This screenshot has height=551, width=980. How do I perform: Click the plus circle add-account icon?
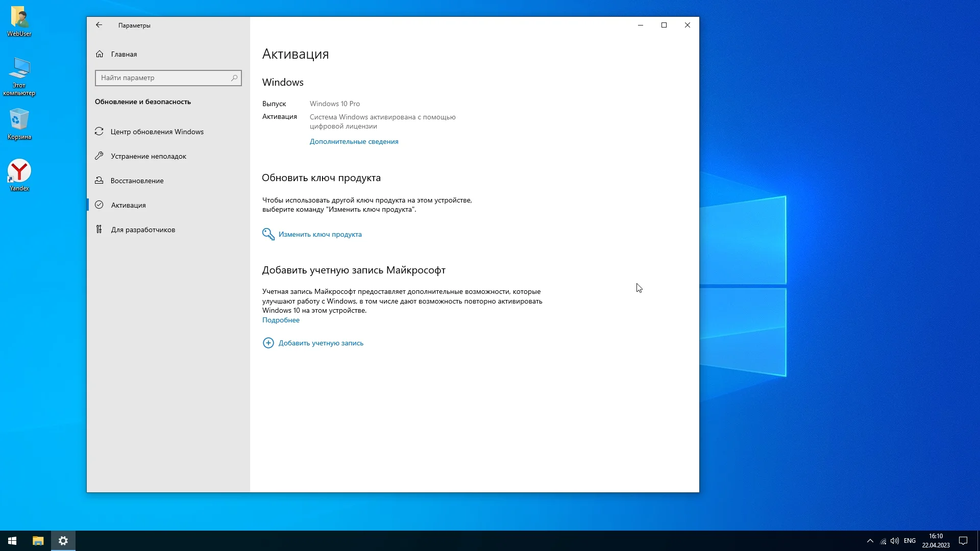click(268, 343)
